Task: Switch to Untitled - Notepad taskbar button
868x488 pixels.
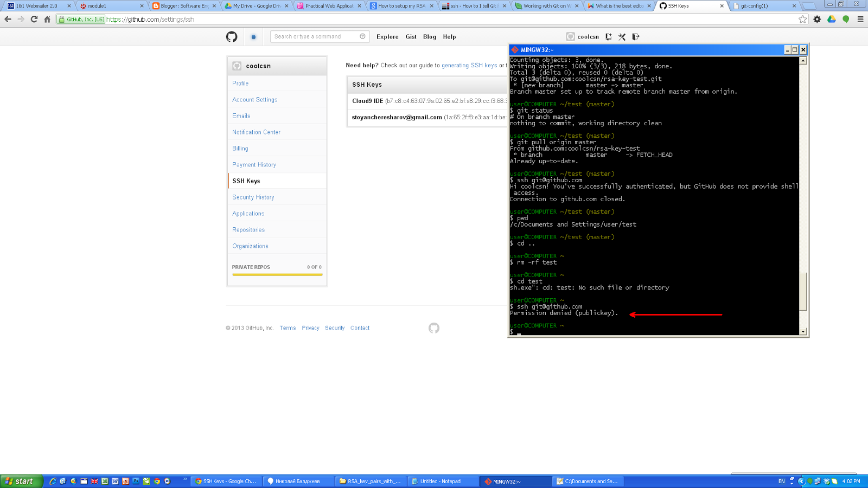Action: 443,481
